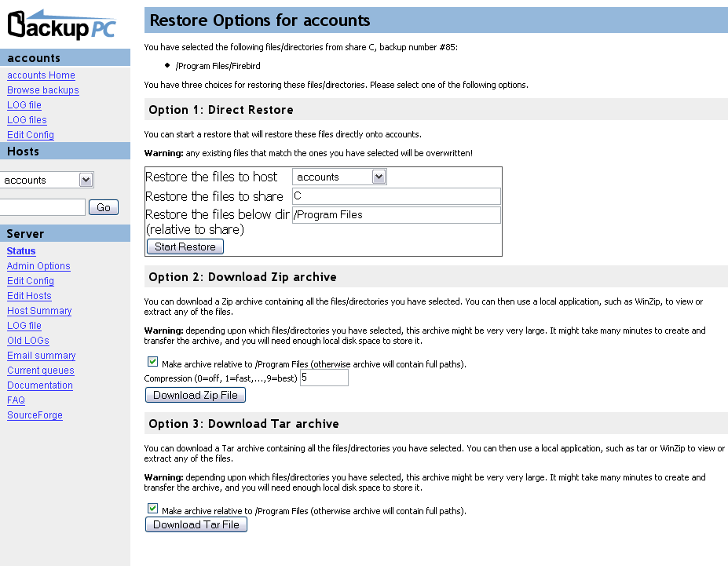Open Old LOGs link

coord(27,340)
